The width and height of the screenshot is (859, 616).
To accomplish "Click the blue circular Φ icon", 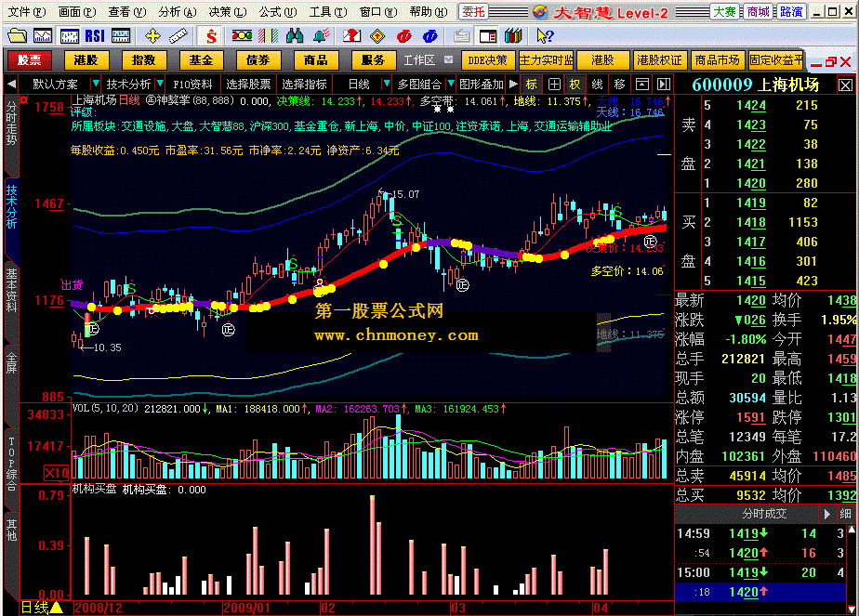I will (x=430, y=36).
